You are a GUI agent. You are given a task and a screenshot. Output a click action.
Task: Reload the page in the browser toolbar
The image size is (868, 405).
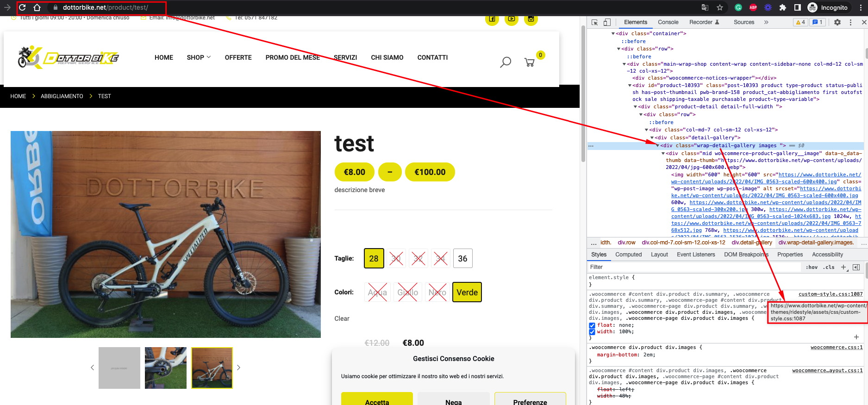[22, 7]
